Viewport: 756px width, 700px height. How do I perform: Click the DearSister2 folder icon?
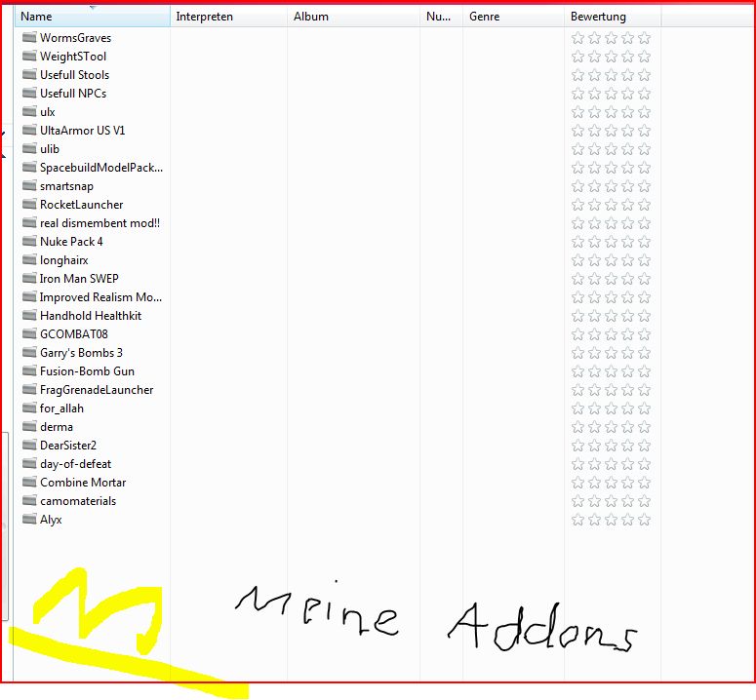point(29,446)
